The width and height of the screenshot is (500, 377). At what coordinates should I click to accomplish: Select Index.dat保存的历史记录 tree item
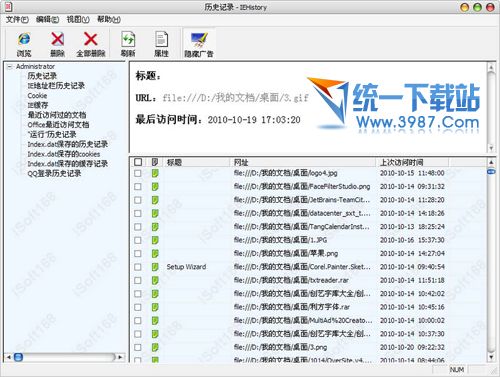coord(68,144)
